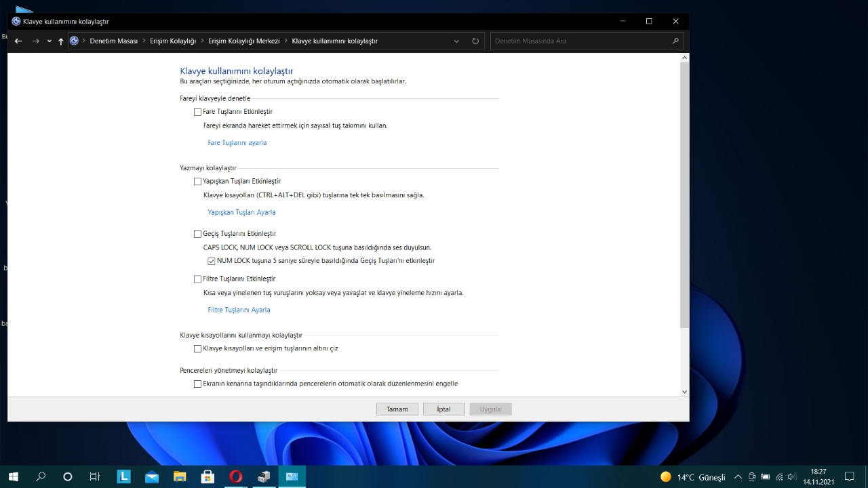868x488 pixels.
Task: Check Yapışkan Tuşları Etkinleştir option
Action: coord(198,182)
